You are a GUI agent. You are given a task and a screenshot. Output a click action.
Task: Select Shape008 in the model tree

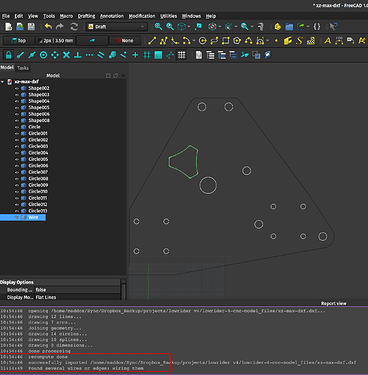coord(39,121)
